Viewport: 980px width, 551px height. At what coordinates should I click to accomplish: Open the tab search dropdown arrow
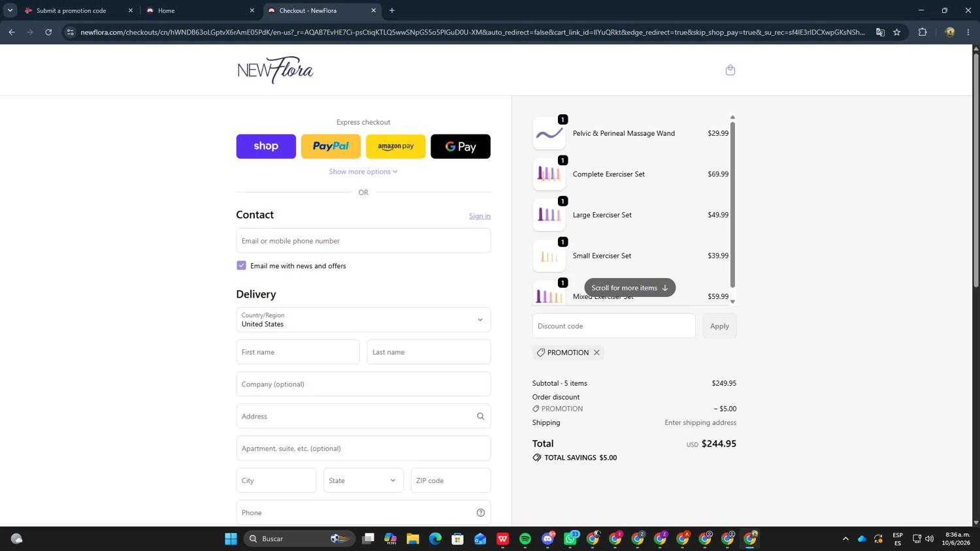click(10, 10)
